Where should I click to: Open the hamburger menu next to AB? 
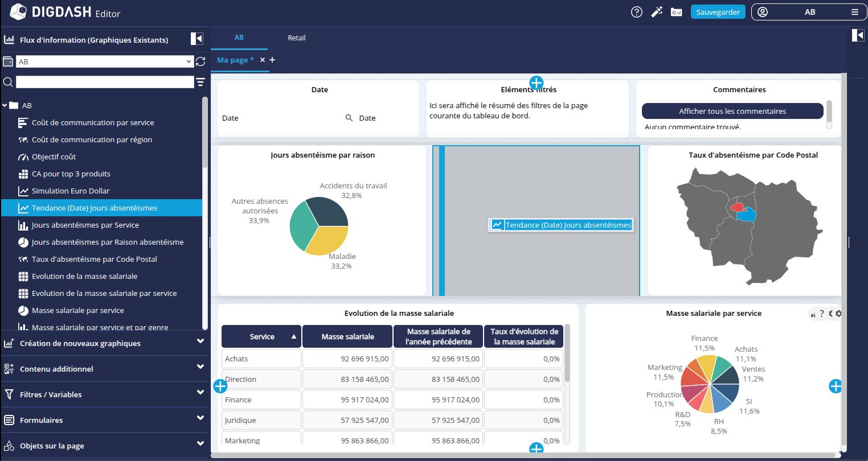[x=854, y=12]
